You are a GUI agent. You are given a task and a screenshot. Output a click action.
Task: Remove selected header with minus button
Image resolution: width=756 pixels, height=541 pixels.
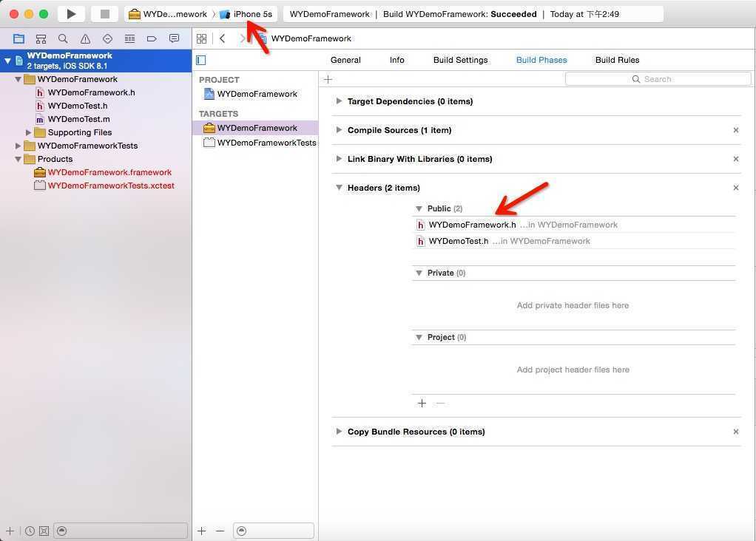439,404
